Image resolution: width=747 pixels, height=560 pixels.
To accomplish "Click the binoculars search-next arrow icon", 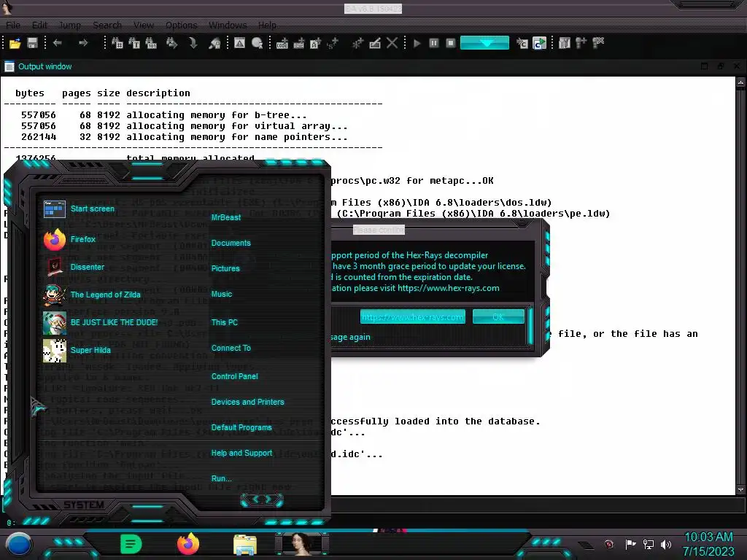I will (171, 43).
